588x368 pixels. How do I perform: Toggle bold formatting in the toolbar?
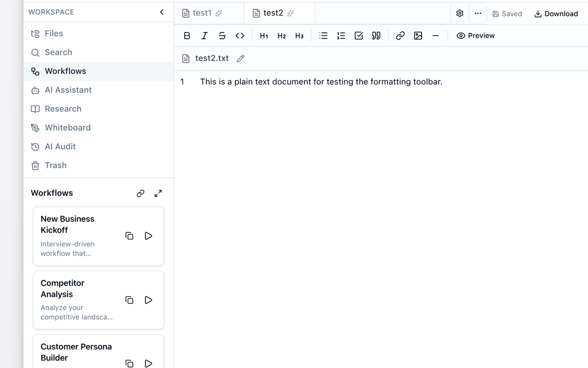pyautogui.click(x=187, y=36)
